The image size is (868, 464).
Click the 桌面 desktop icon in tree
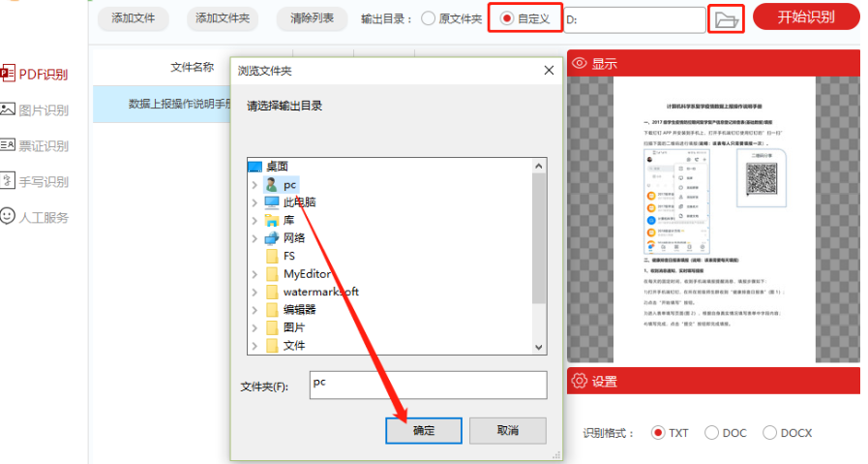255,167
